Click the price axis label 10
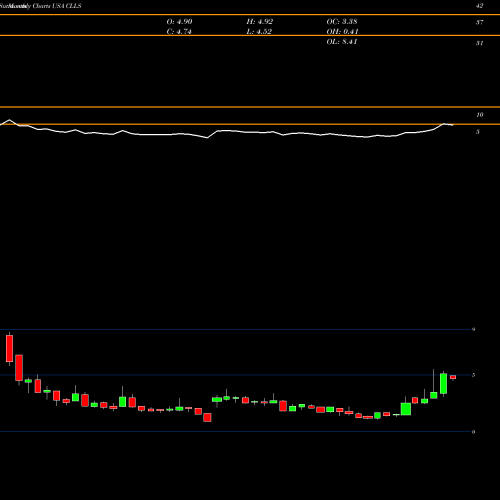 [x=479, y=115]
